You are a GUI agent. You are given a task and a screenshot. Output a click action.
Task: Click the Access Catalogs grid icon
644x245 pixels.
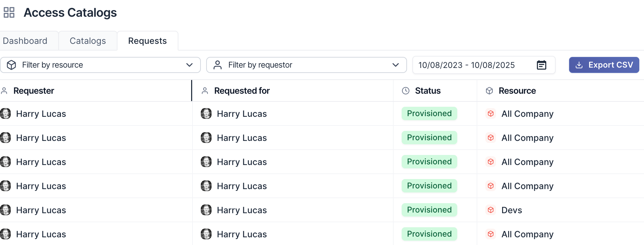tap(9, 13)
